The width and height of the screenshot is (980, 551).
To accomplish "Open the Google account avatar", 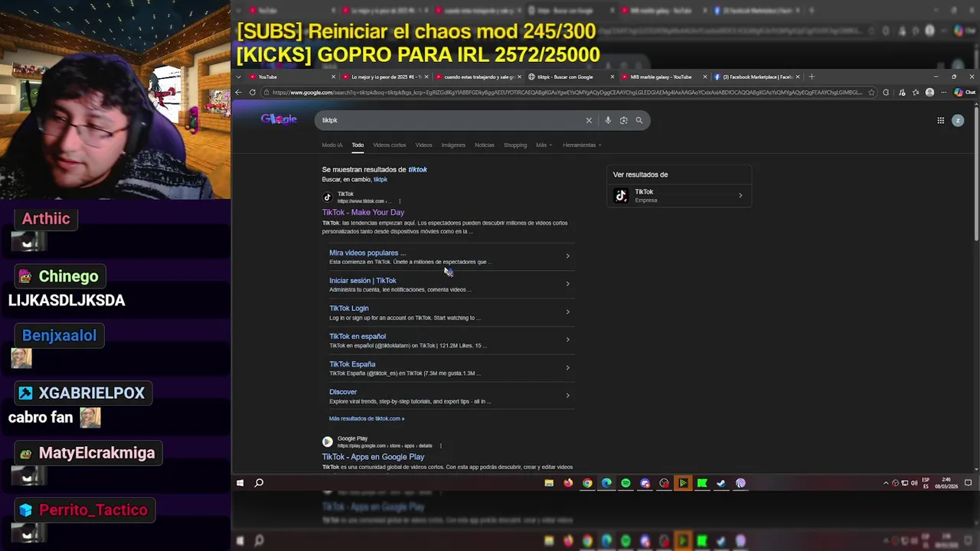I will 957,120.
